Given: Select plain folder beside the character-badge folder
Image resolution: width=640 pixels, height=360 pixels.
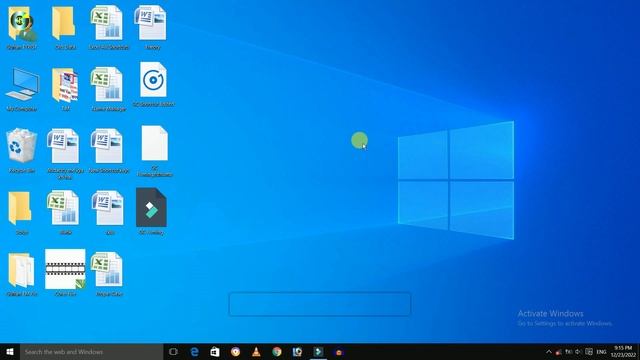Looking at the screenshot, I should click(64, 24).
